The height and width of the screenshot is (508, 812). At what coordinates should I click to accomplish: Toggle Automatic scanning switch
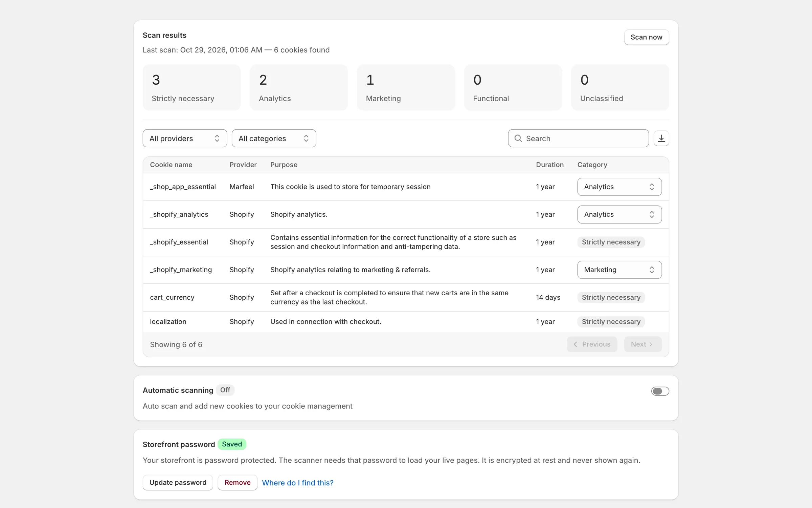click(x=660, y=391)
